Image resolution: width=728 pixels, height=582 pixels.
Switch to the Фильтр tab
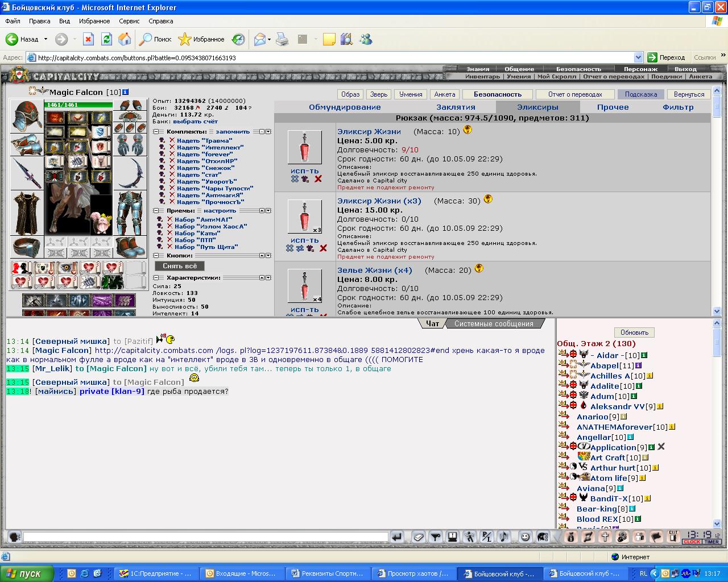point(678,107)
